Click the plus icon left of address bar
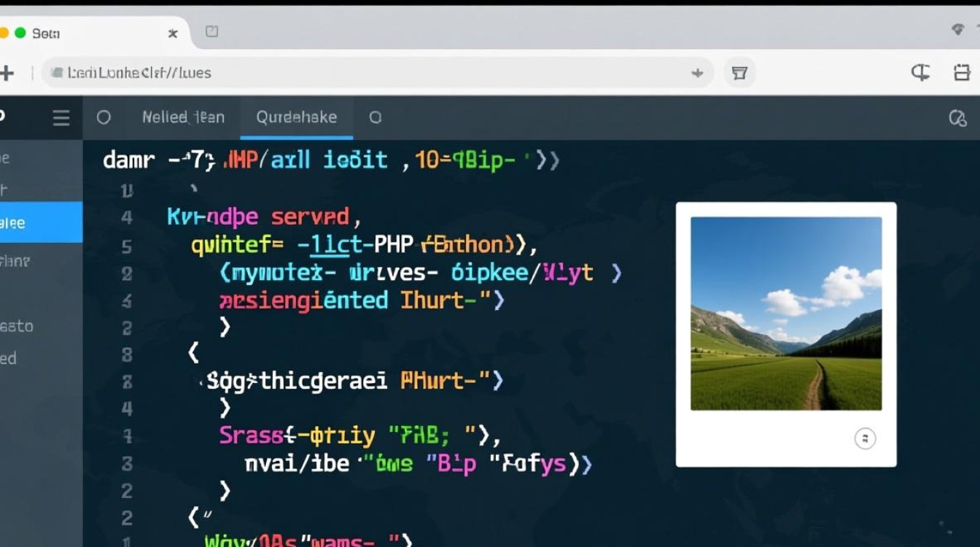Screen dimensions: 980x547 (7, 73)
